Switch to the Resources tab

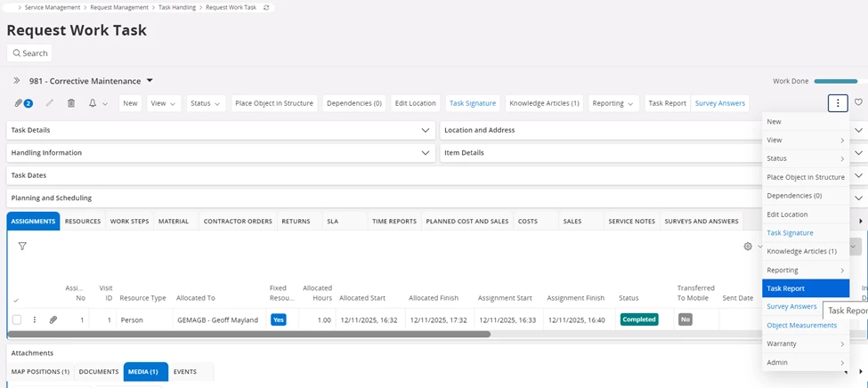coord(83,222)
